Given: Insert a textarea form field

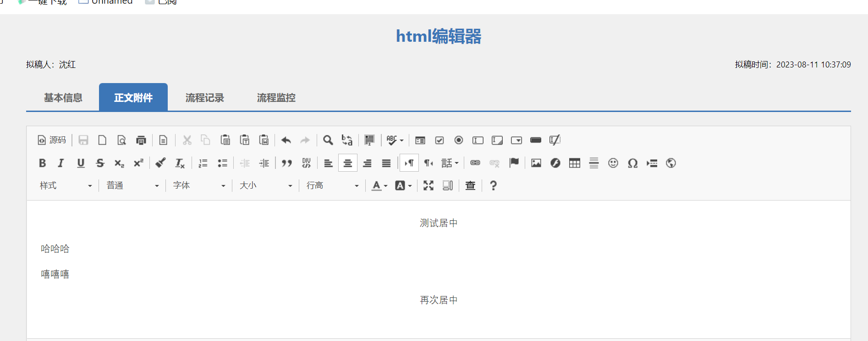Looking at the screenshot, I should pos(497,140).
